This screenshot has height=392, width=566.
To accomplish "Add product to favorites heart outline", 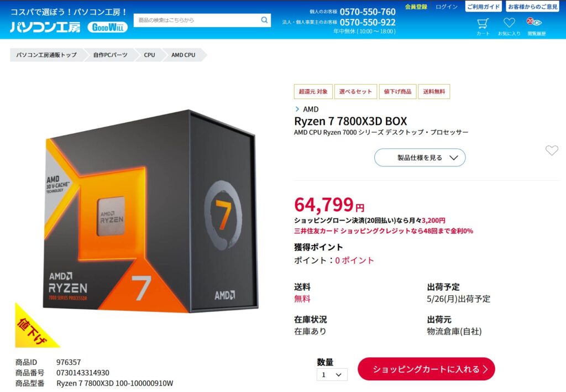I will 552,150.
